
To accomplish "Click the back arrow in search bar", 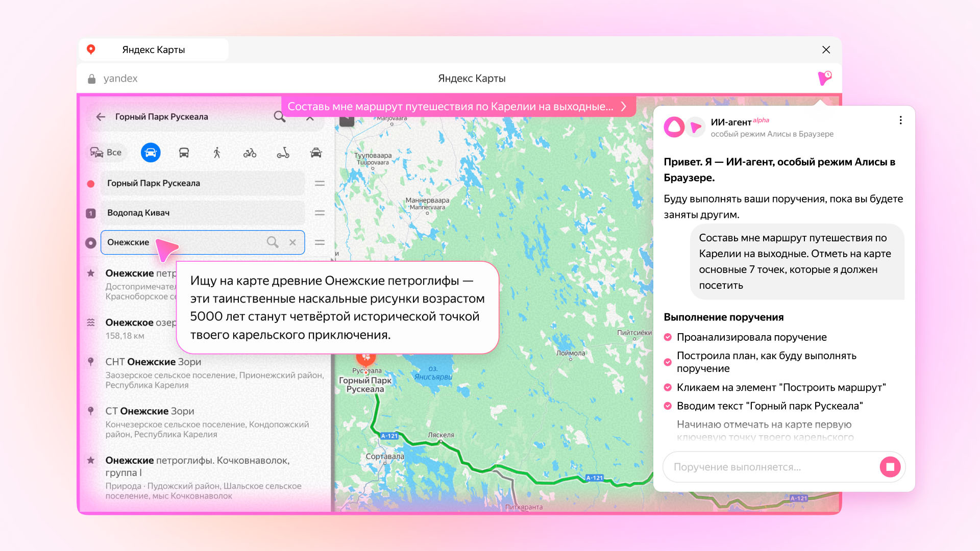I will 101,117.
